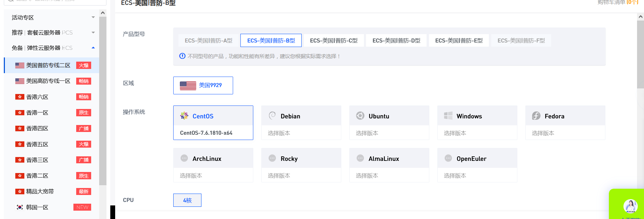Open Rocky 选择版本 version dropdown
This screenshot has height=219, width=644.
[301, 175]
